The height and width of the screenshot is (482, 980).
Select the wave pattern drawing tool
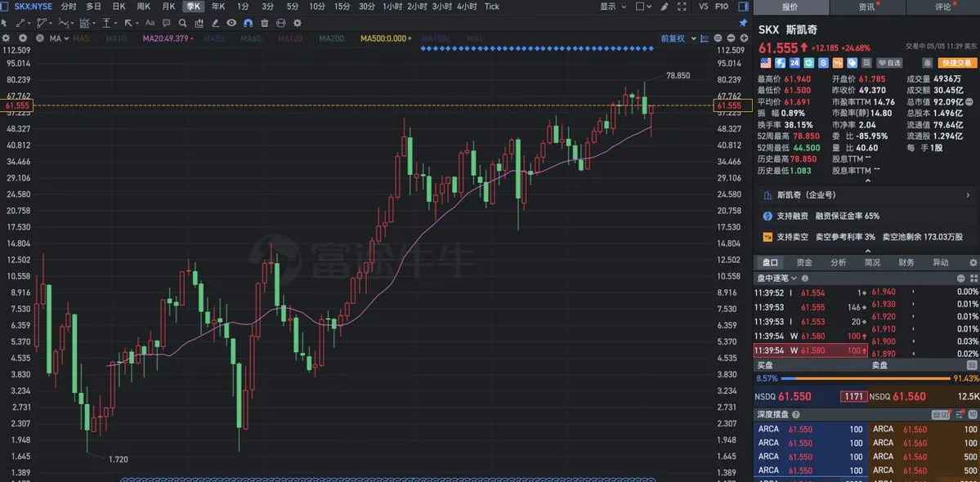63,23
